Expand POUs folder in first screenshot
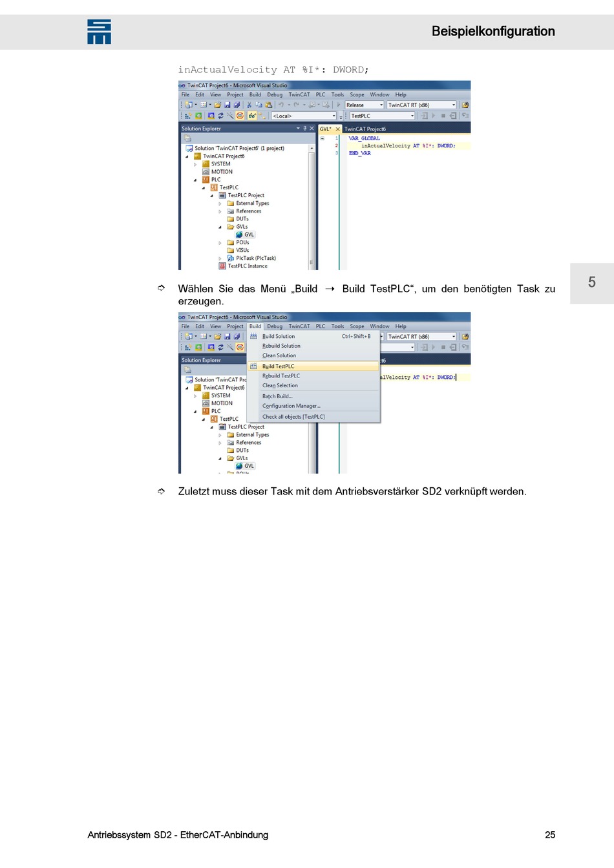This screenshot has height=868, width=614. (220, 243)
